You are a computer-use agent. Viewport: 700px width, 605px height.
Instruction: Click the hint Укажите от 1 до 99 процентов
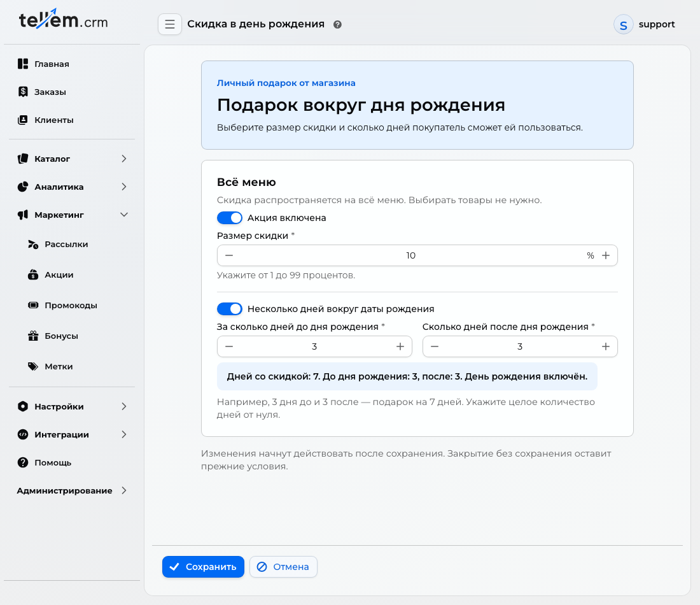[286, 275]
